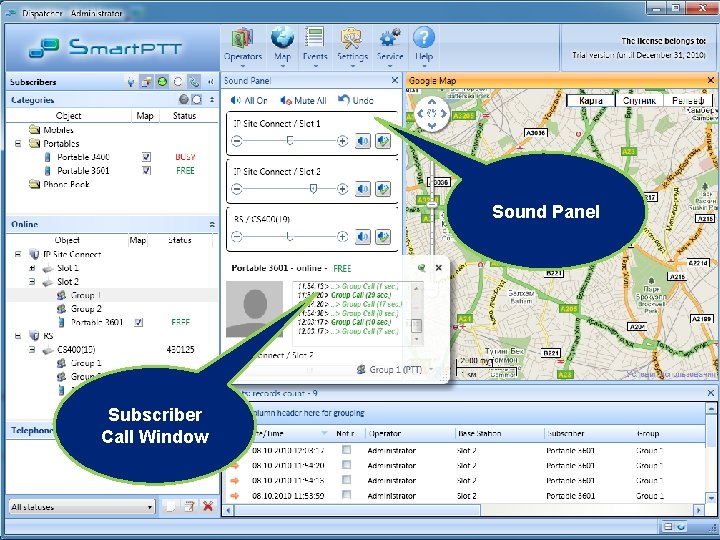Click the Slot 1 volume slider handle
This screenshot has width=720, height=540.
tap(290, 141)
